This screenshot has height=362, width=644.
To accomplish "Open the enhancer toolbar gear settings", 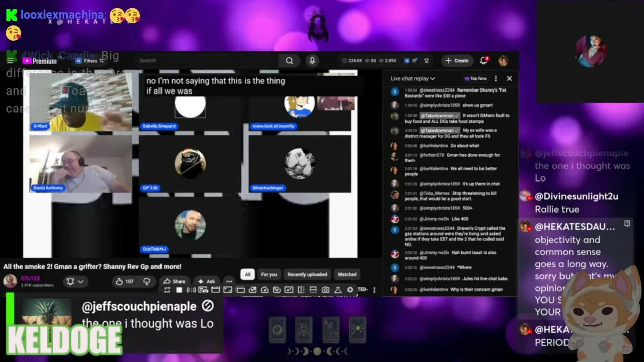I will click(350, 290).
